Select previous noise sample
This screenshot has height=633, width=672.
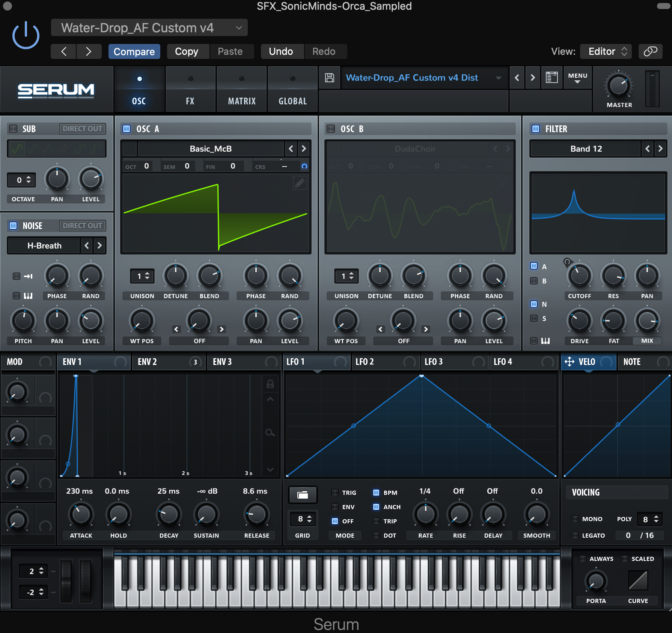[87, 246]
